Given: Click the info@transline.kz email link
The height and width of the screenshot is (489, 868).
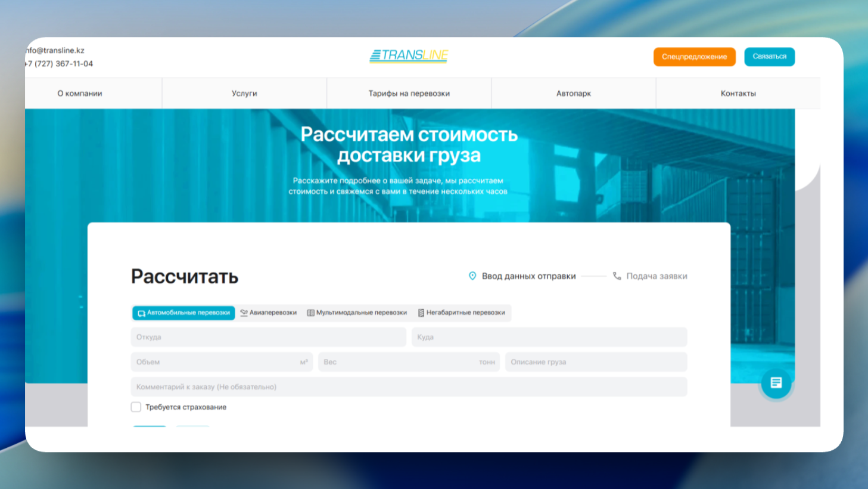Looking at the screenshot, I should 55,51.
